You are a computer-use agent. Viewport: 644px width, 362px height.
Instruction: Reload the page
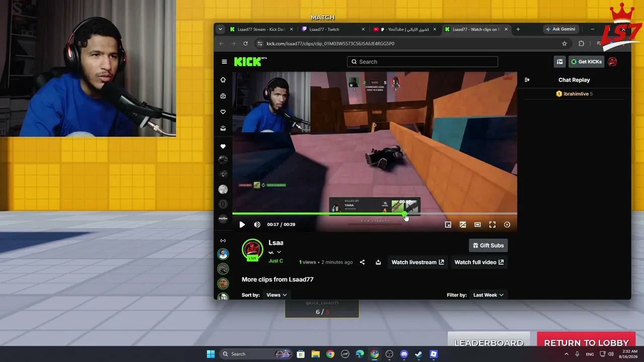click(x=246, y=44)
